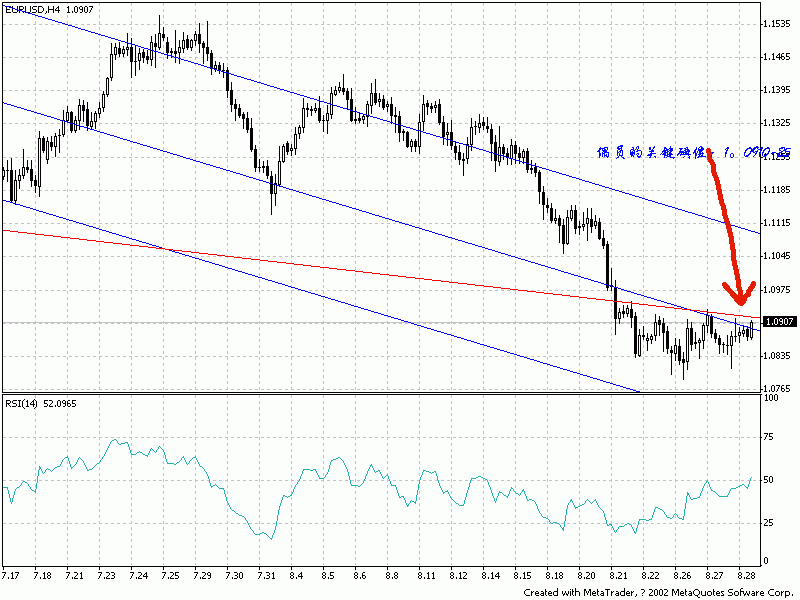Click the 1.1465 price level label
800x600 pixels.
pos(777,57)
